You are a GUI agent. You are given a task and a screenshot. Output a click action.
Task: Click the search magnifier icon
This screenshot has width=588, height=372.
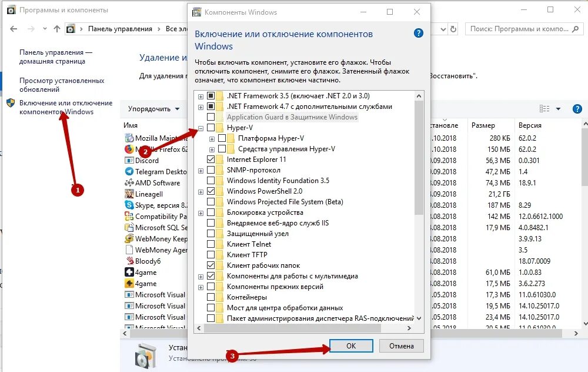click(575, 29)
